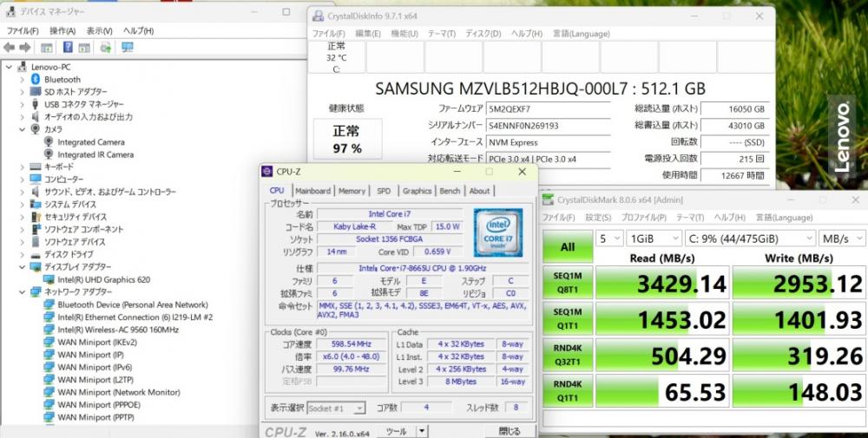Click the scan for hardware changes monitor icon
Viewport: 868px width, 438px height.
(128, 48)
